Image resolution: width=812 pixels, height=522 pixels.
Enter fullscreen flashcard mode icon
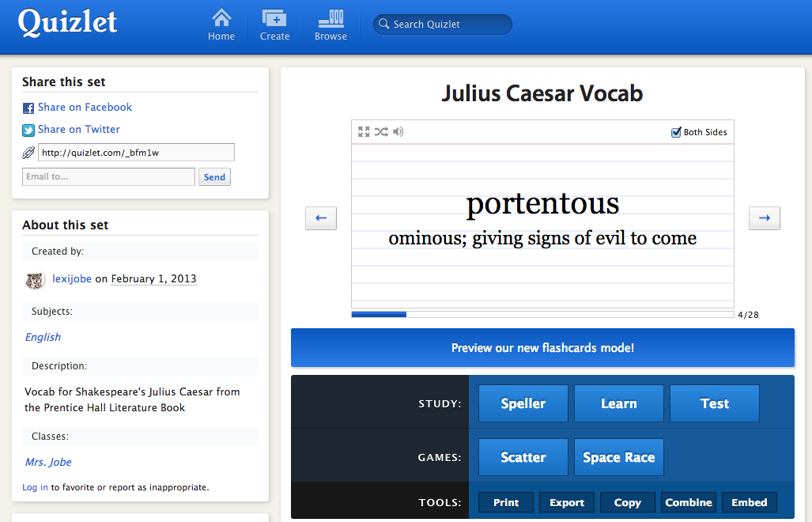(364, 131)
